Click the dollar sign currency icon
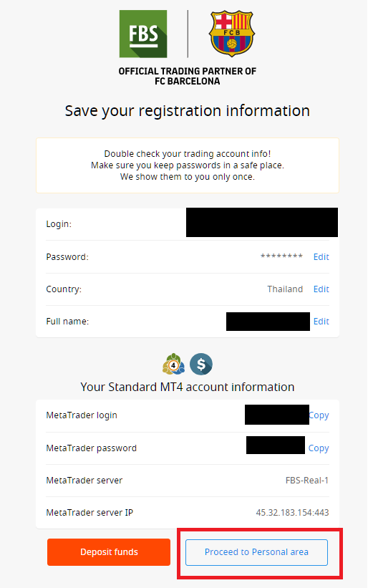Viewport: 368px width, 588px height. (x=201, y=364)
